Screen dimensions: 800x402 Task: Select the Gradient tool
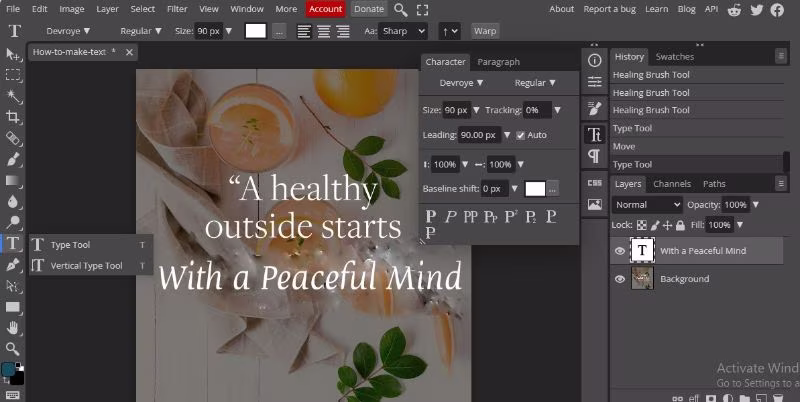coord(13,180)
